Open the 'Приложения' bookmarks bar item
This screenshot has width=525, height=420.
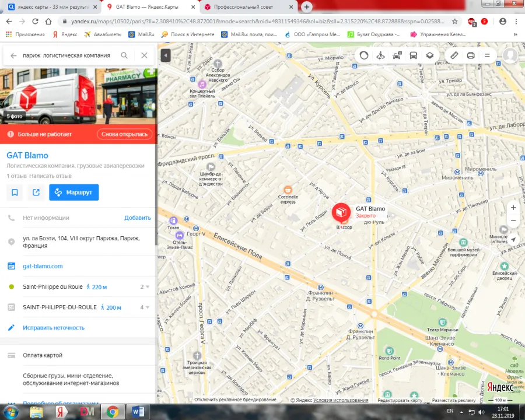(x=25, y=34)
